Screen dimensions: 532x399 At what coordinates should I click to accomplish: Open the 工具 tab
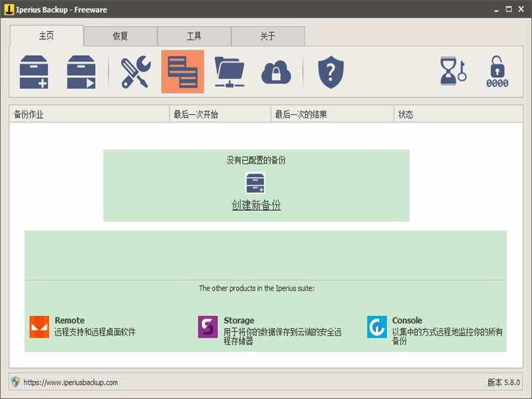tap(194, 36)
